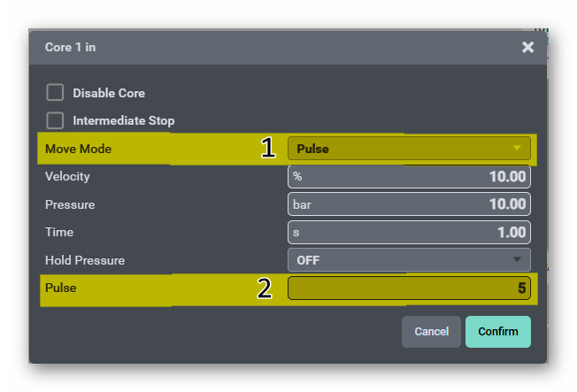The height and width of the screenshot is (392, 577).
Task: Click the Pulse count input field
Action: (x=408, y=288)
